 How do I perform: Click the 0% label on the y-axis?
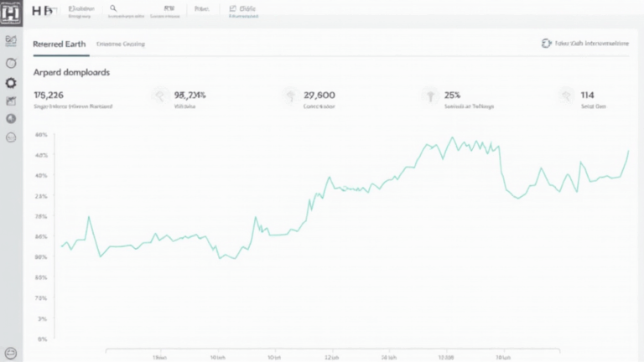pos(42,339)
